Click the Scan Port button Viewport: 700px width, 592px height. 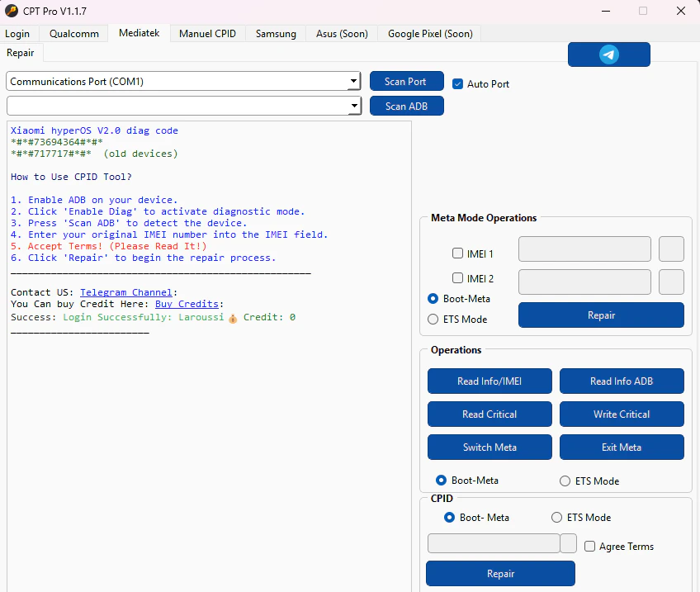pos(407,81)
